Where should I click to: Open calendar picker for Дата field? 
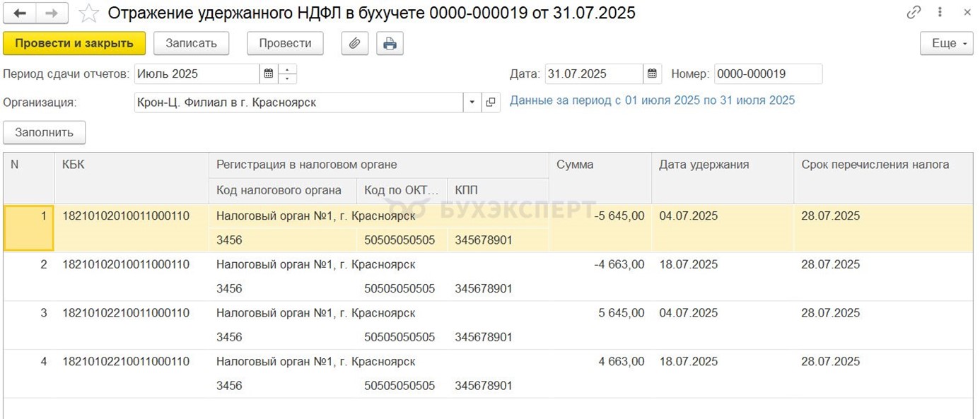(x=652, y=73)
